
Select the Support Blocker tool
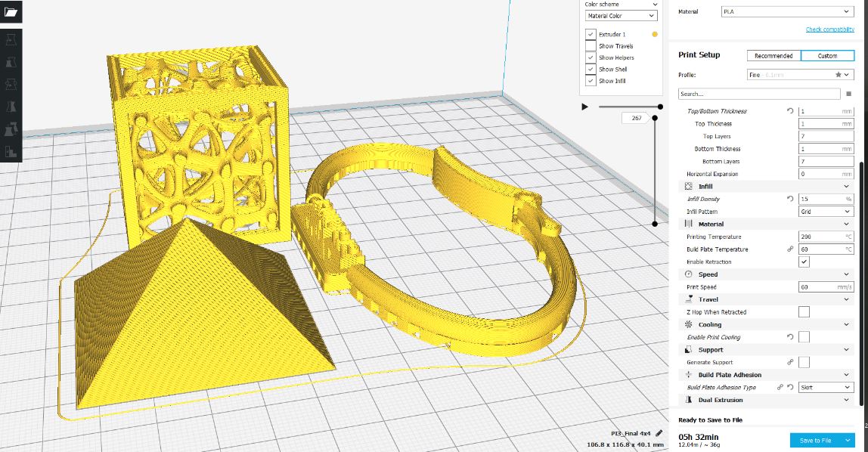pos(11,151)
